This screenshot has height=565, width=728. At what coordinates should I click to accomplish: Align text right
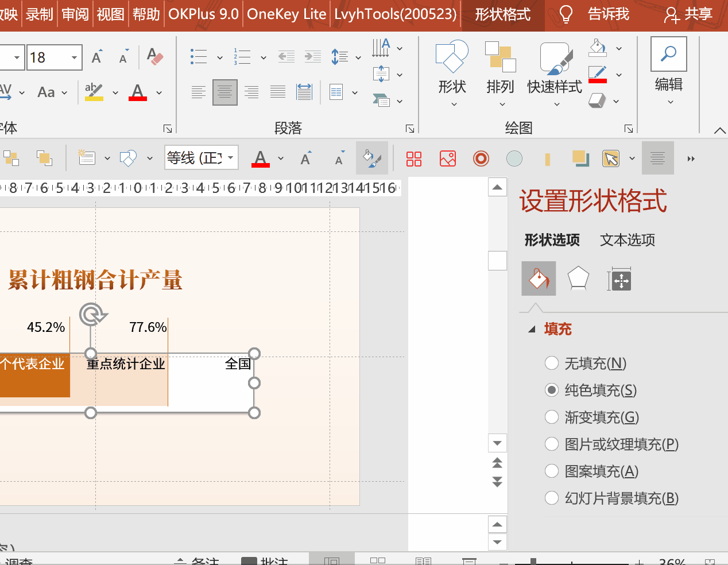(x=251, y=92)
